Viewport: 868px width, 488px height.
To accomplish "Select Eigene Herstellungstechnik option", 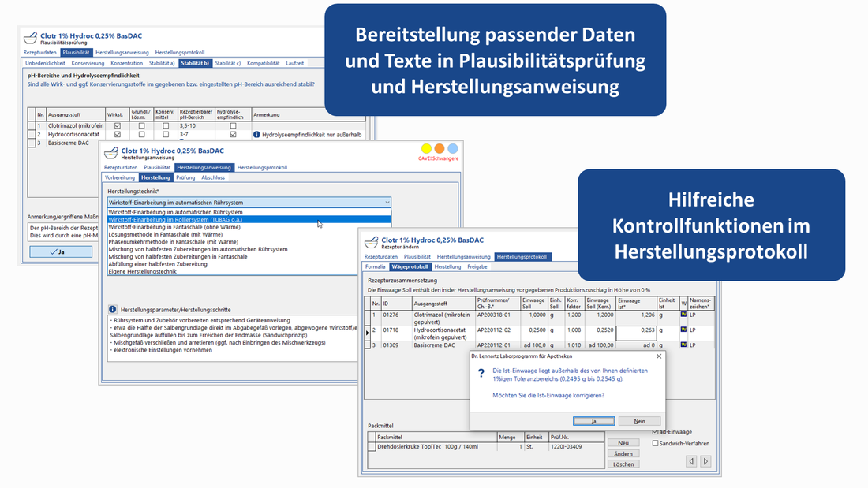I will (x=249, y=272).
